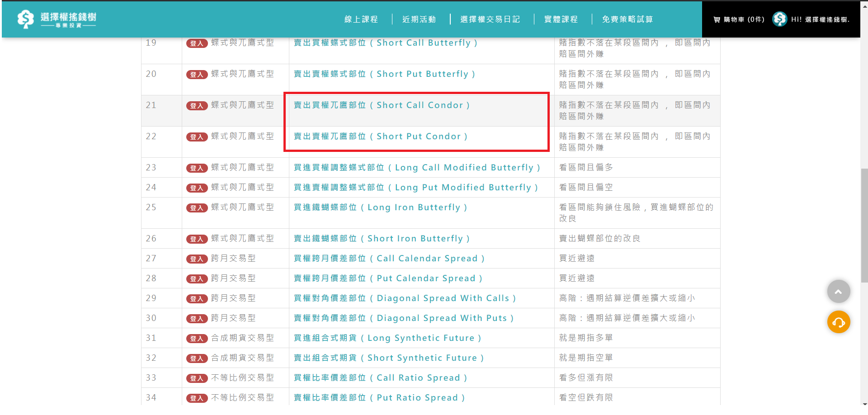Open Call Calendar Spread strategy link

click(389, 258)
